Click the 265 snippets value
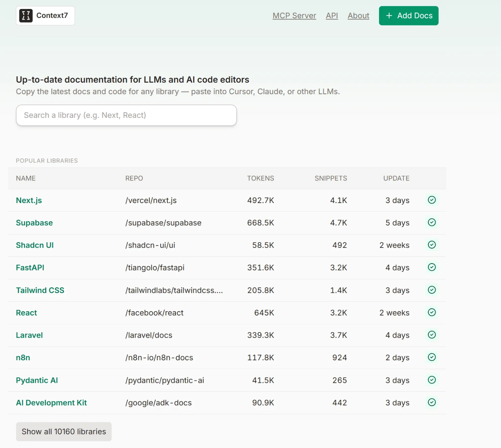 pyautogui.click(x=340, y=380)
